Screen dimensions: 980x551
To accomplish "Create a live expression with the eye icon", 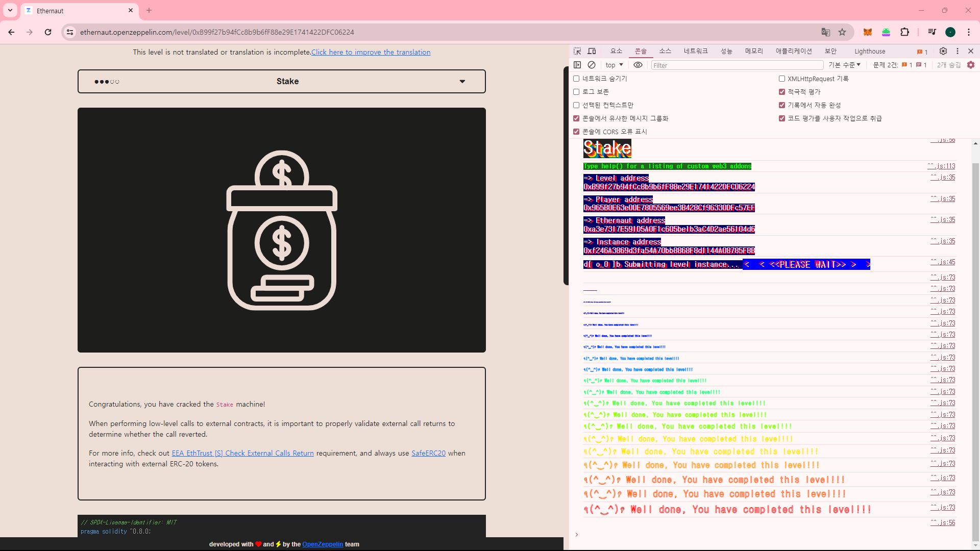I will (638, 65).
